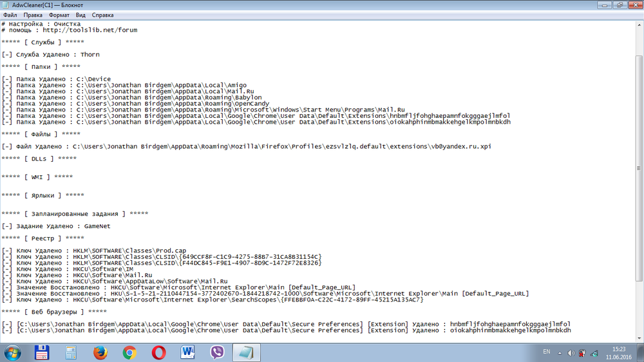The height and width of the screenshot is (362, 644).
Task: Click the CLSID line {F44DC845-F9E1-4907-8D9C-1472F72E8326}
Action: (x=162, y=263)
